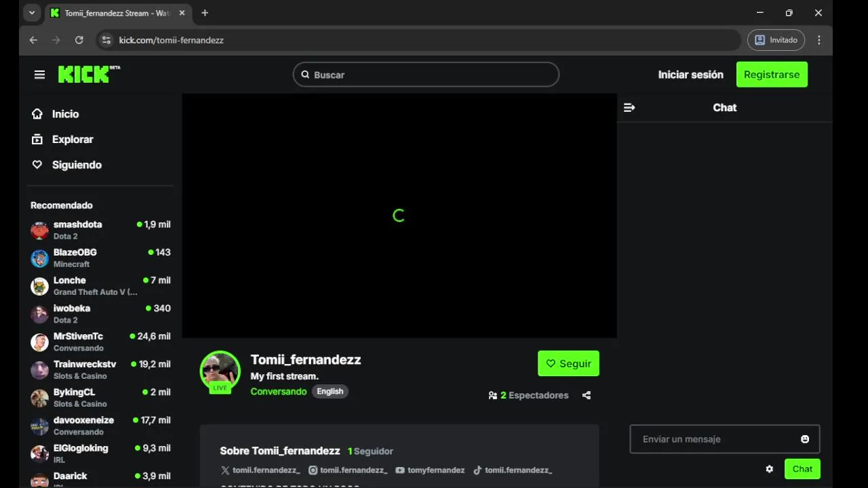Click ElGlogloking channel avatar
868x488 pixels.
(40, 453)
